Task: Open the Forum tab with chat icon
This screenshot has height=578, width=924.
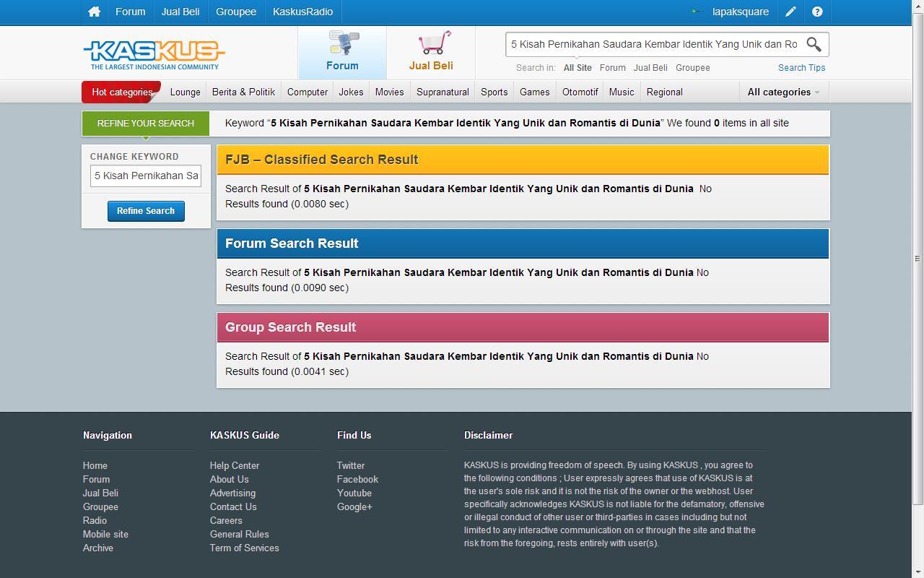Action: tap(342, 52)
